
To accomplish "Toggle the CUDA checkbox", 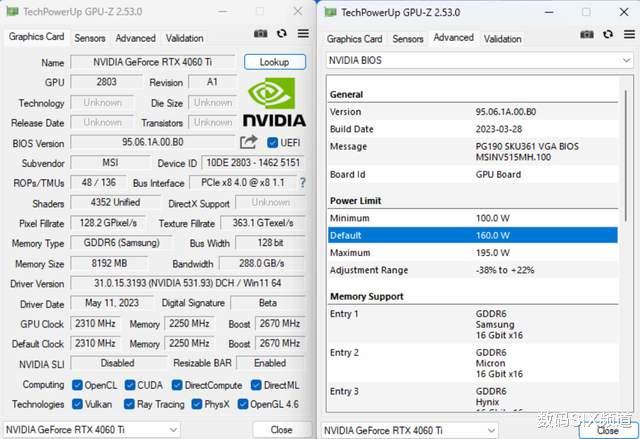I will click(x=130, y=385).
